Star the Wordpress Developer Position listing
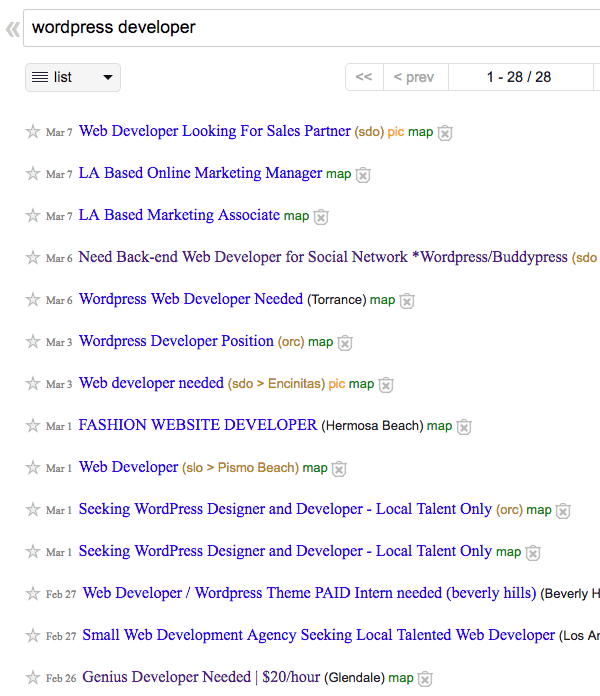 coord(33,341)
